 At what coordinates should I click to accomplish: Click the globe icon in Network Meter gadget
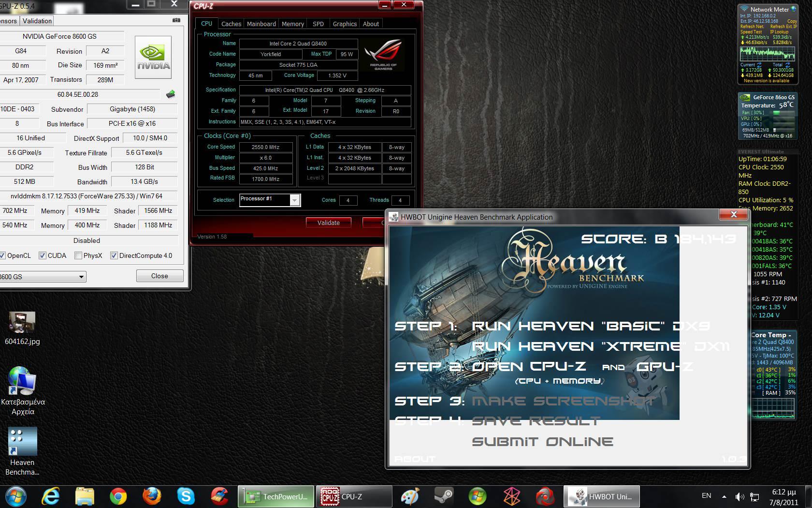794,9
